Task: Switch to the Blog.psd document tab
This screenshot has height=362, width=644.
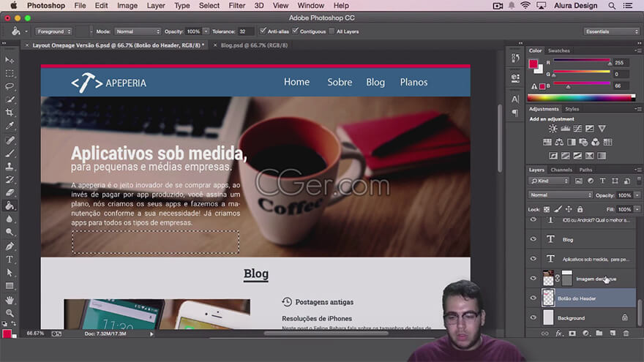Action: (254, 45)
